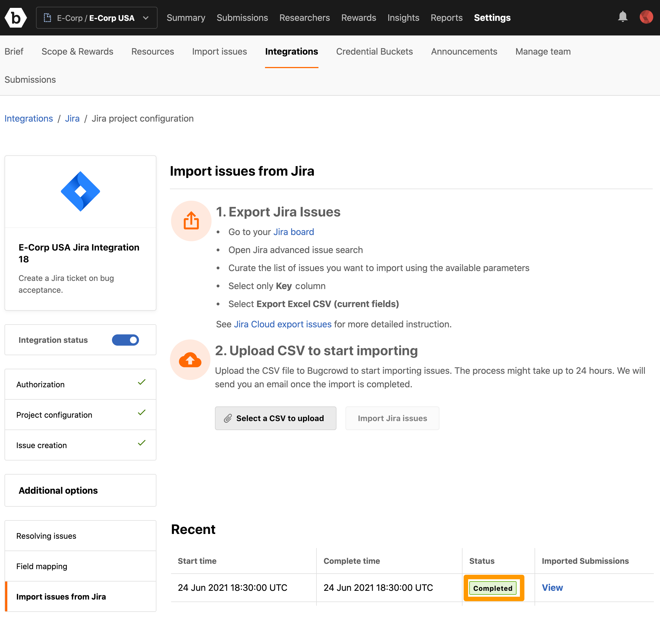
Task: Open the Authorization sidebar step
Action: (x=80, y=384)
